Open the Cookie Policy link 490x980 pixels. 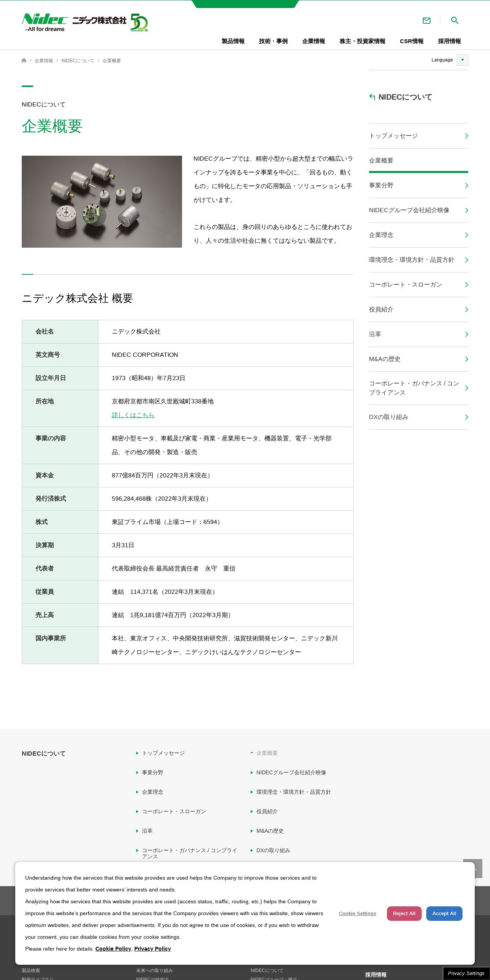pos(113,949)
